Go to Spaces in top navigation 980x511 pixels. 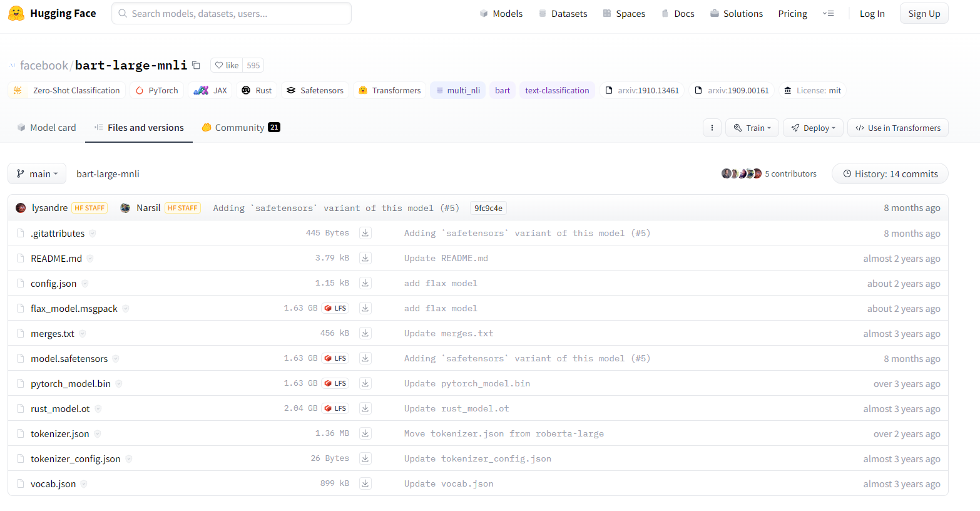(624, 13)
